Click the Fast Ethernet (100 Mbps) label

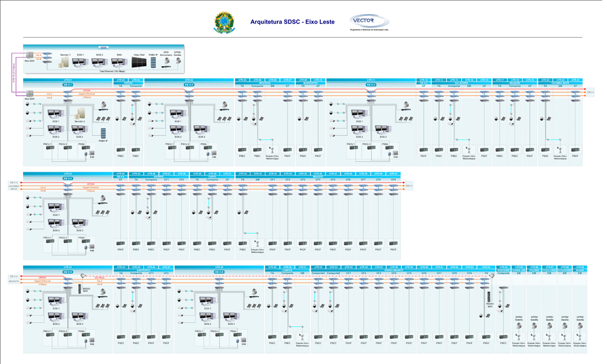click(x=112, y=72)
